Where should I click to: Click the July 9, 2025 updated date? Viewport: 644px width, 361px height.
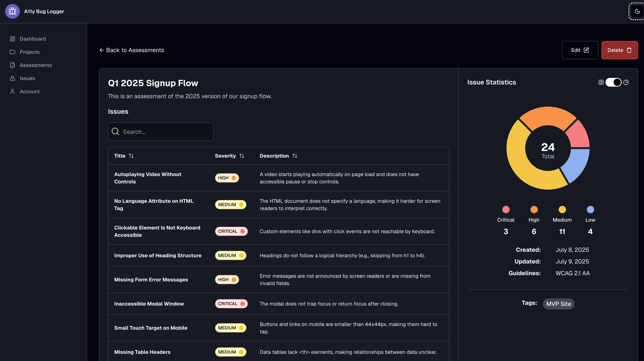pyautogui.click(x=572, y=262)
